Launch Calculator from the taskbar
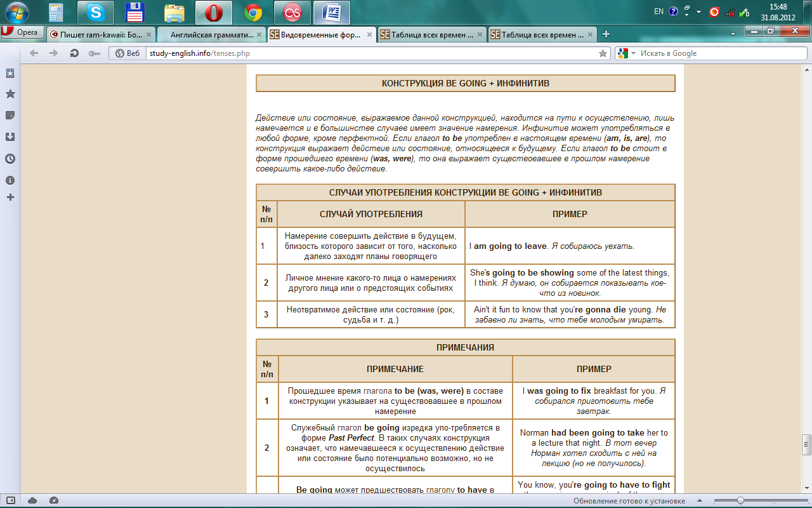Viewport: 812px width, 508px height. pyautogui.click(x=55, y=12)
